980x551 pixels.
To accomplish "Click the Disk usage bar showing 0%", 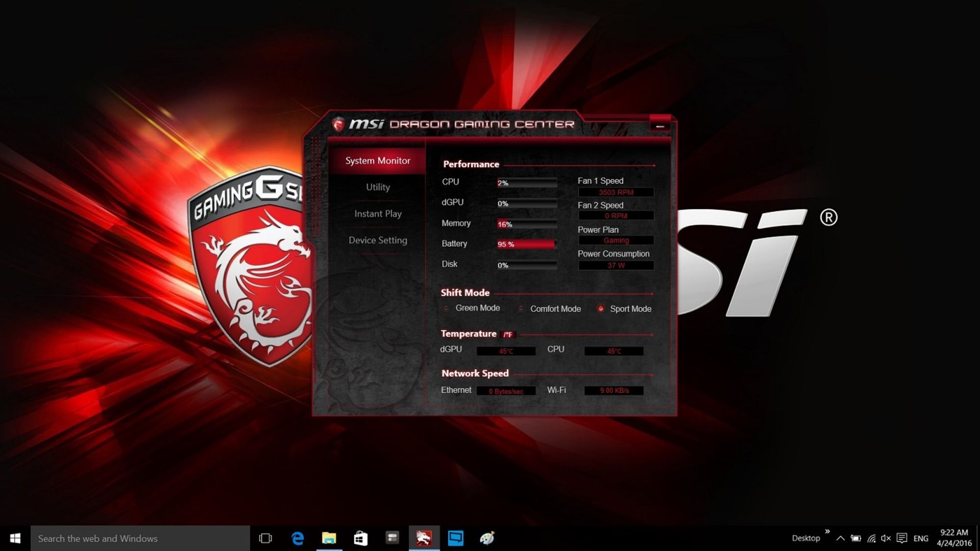I will click(527, 265).
